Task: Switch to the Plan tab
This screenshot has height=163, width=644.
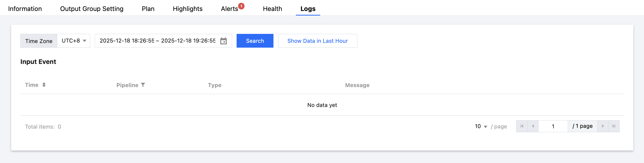Action: pyautogui.click(x=148, y=9)
